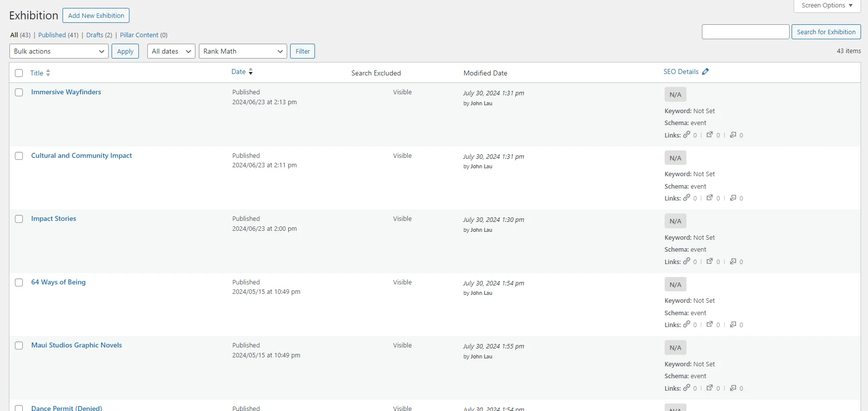The height and width of the screenshot is (411, 868).
Task: Click the Filter button
Action: pyautogui.click(x=303, y=51)
